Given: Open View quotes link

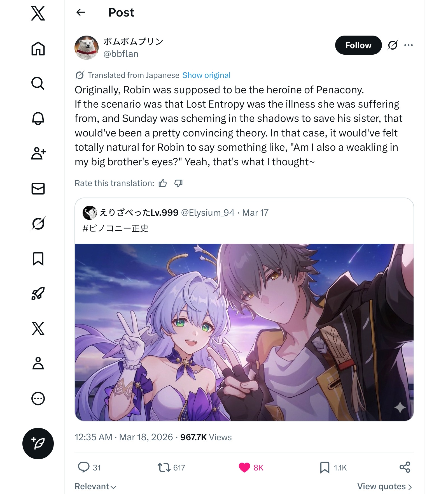Looking at the screenshot, I should click(x=384, y=486).
